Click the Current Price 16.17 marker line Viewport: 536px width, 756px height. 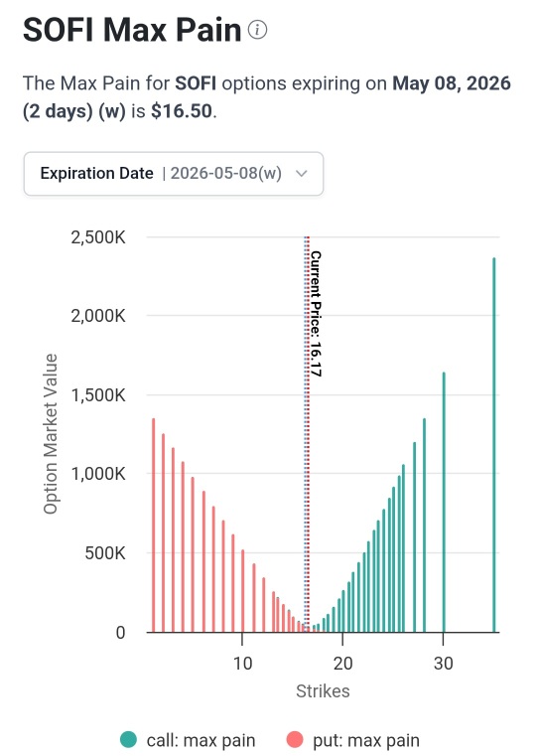307,434
